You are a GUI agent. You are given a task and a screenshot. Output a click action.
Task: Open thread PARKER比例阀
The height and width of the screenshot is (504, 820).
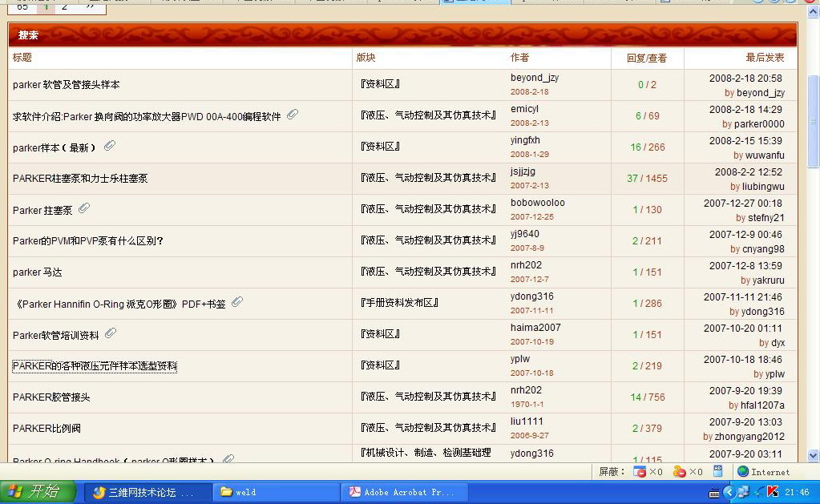(46, 428)
